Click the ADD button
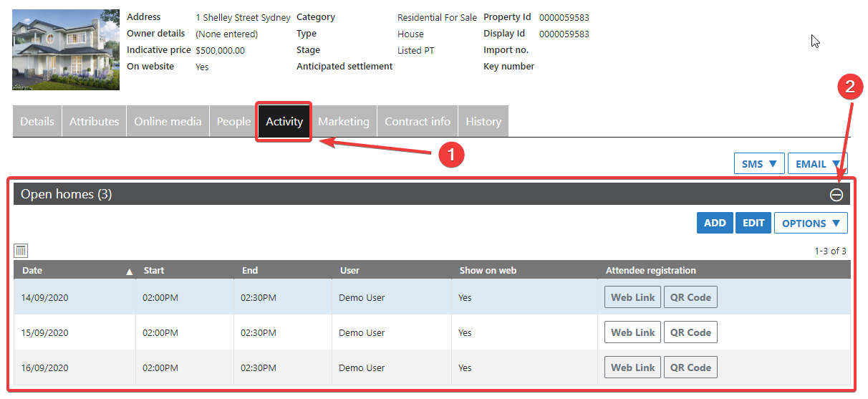The height and width of the screenshot is (399, 868). tap(715, 223)
